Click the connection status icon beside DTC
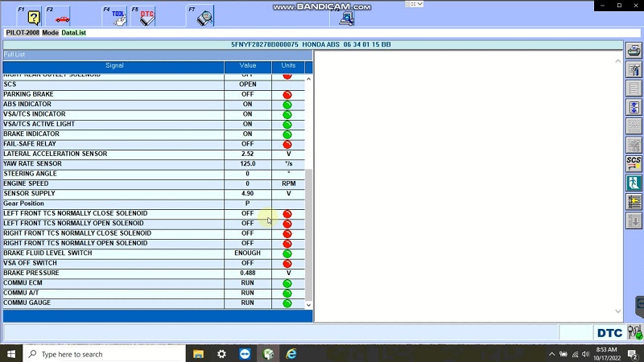 tap(635, 332)
